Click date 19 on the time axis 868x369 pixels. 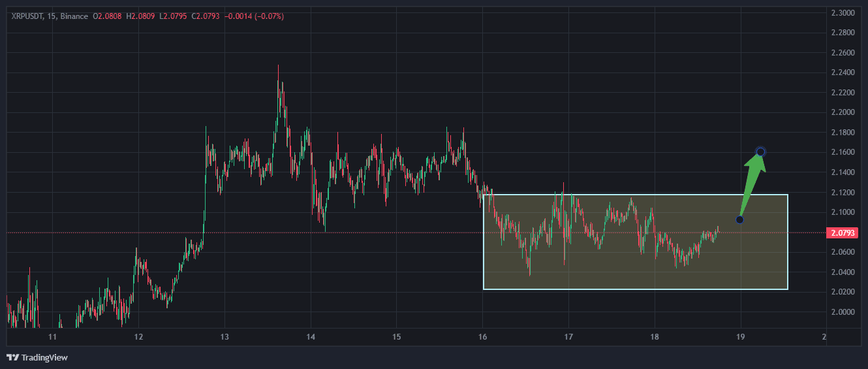(741, 337)
